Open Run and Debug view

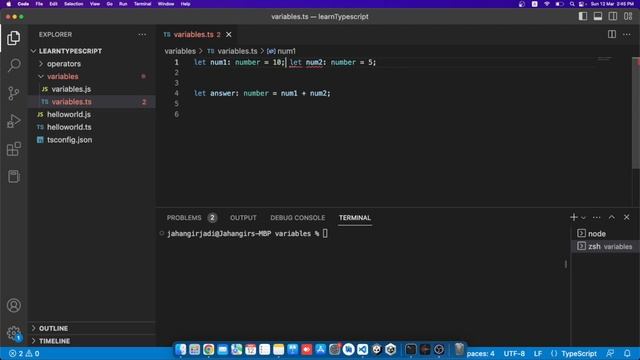coord(13,121)
